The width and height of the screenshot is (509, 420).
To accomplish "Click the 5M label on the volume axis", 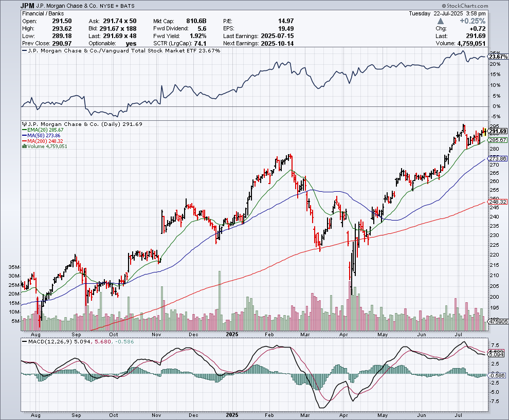I will click(15, 321).
